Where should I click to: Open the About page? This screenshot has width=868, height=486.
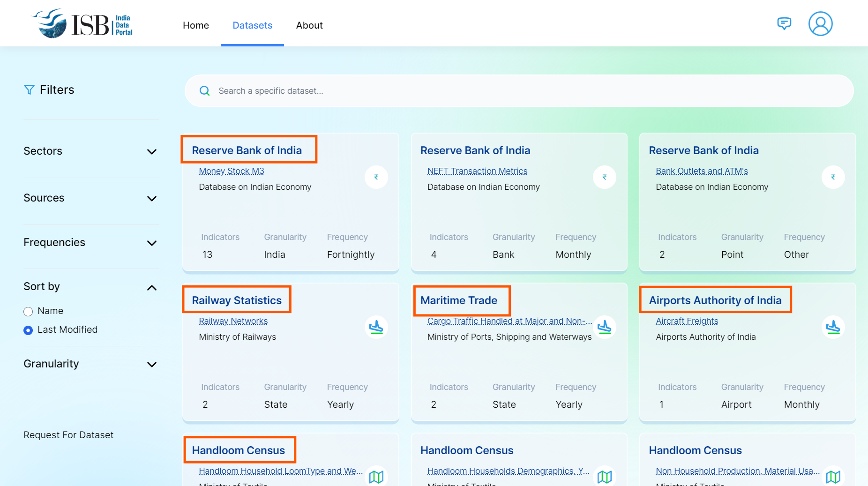309,25
